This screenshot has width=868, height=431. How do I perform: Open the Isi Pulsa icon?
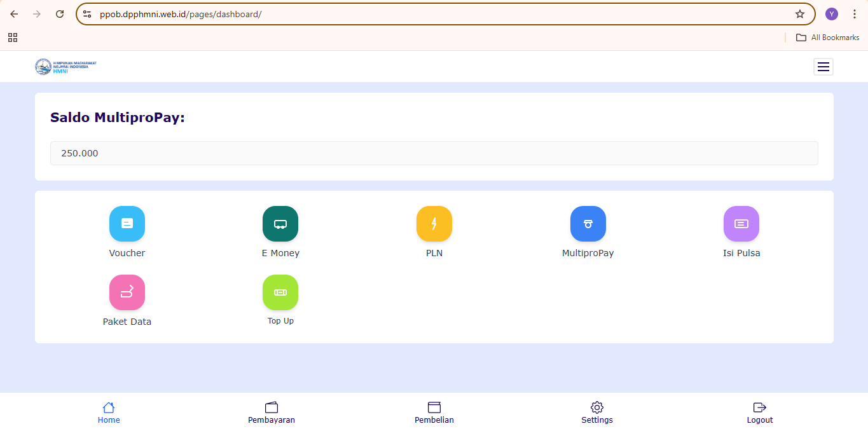[x=741, y=224]
